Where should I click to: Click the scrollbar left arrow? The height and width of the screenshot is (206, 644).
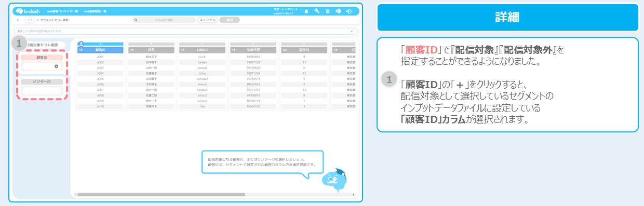(76, 195)
